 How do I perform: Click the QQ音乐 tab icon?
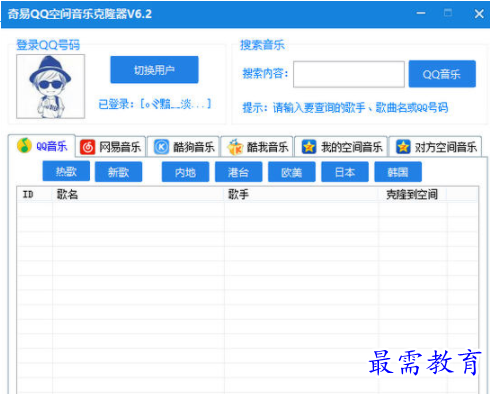click(x=24, y=145)
